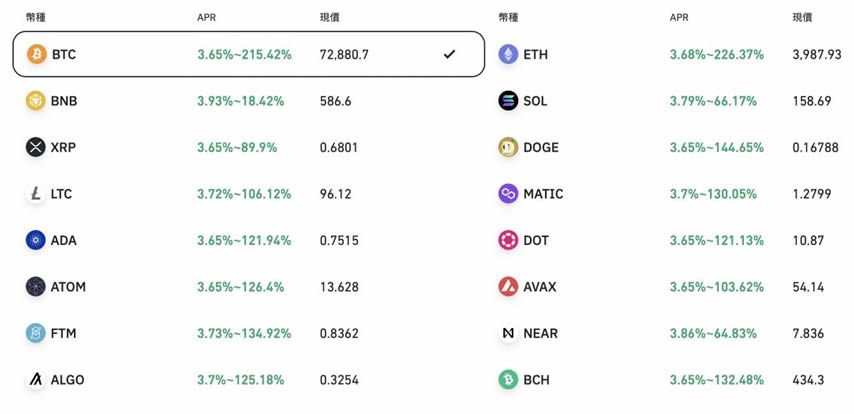Click the Bitcoin BTC coin icon
854x414 pixels.
tap(36, 54)
